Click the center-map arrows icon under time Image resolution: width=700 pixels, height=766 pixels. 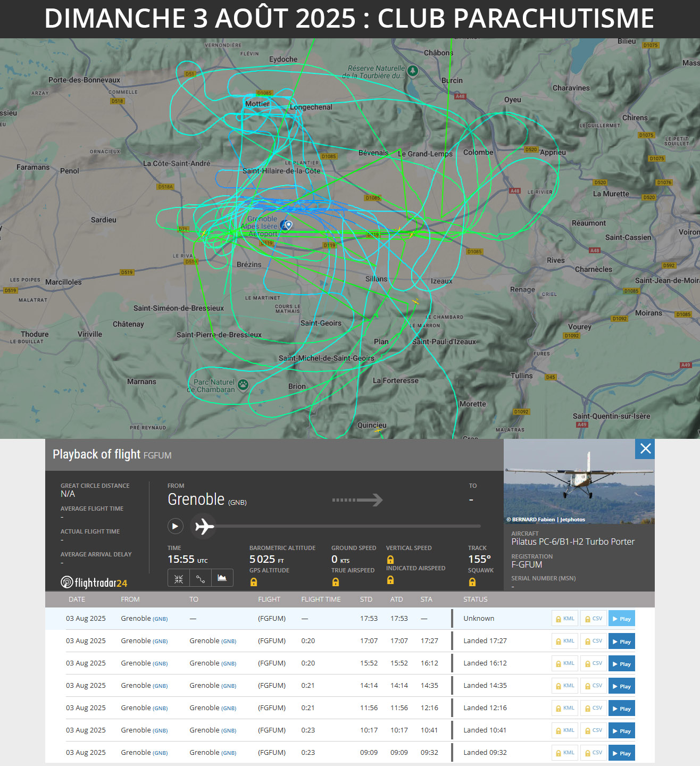(179, 579)
